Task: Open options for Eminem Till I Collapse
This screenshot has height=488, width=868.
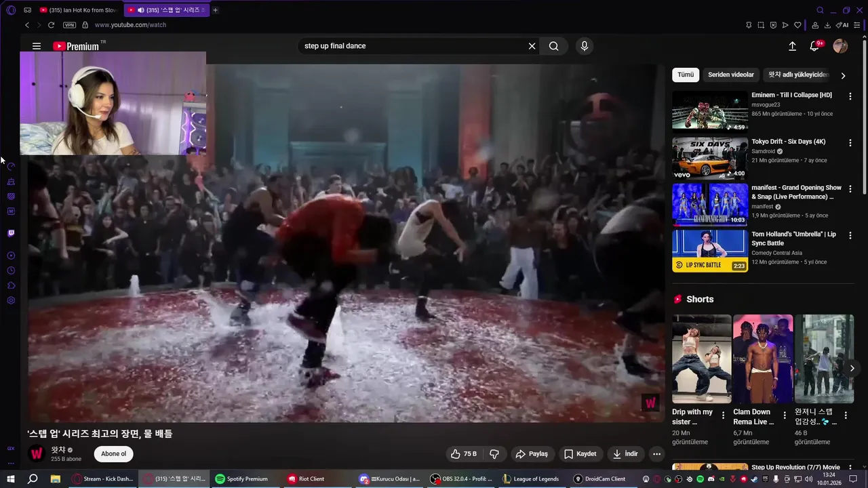Action: pyautogui.click(x=850, y=96)
